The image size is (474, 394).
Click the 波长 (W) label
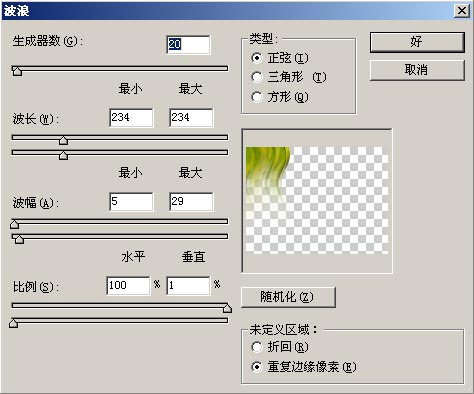(36, 119)
